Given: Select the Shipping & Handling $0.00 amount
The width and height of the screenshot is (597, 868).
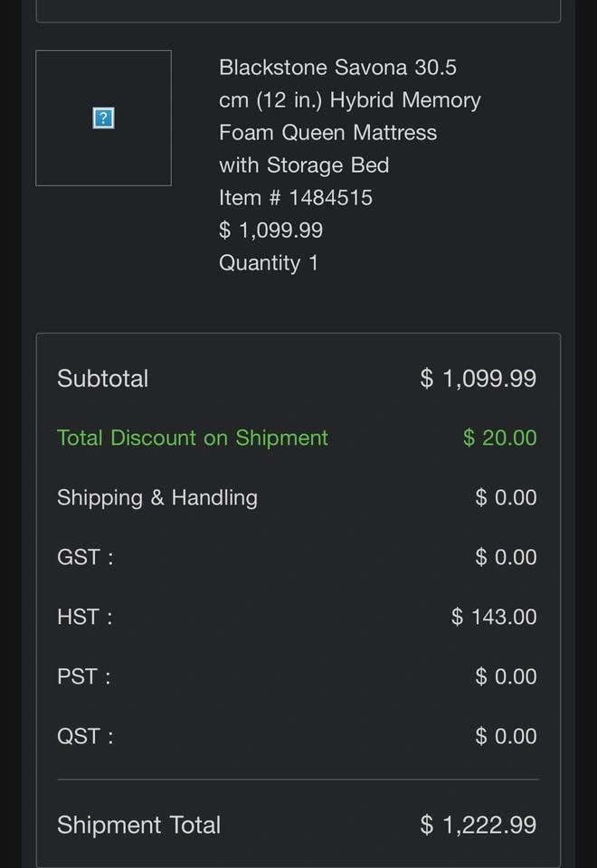Looking at the screenshot, I should pyautogui.click(x=506, y=497).
